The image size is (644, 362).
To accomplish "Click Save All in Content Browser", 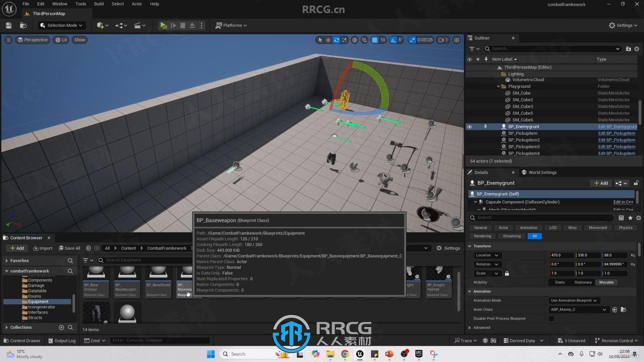I will pyautogui.click(x=69, y=248).
